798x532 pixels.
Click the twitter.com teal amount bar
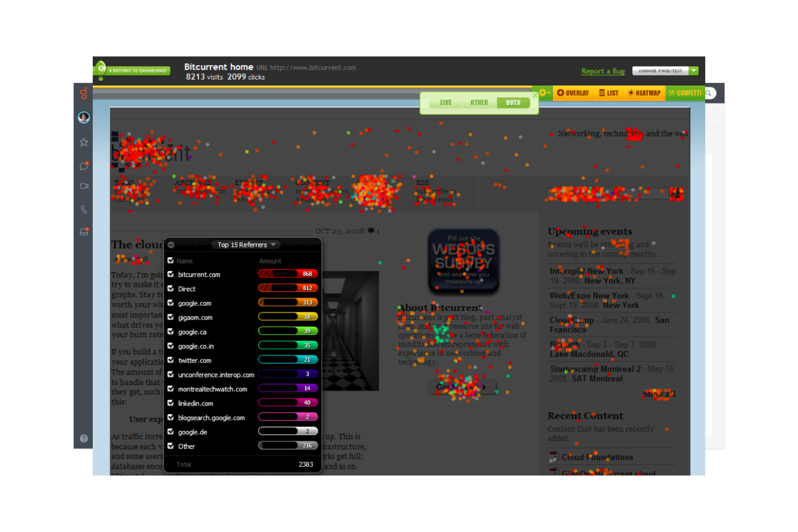pyautogui.click(x=288, y=360)
